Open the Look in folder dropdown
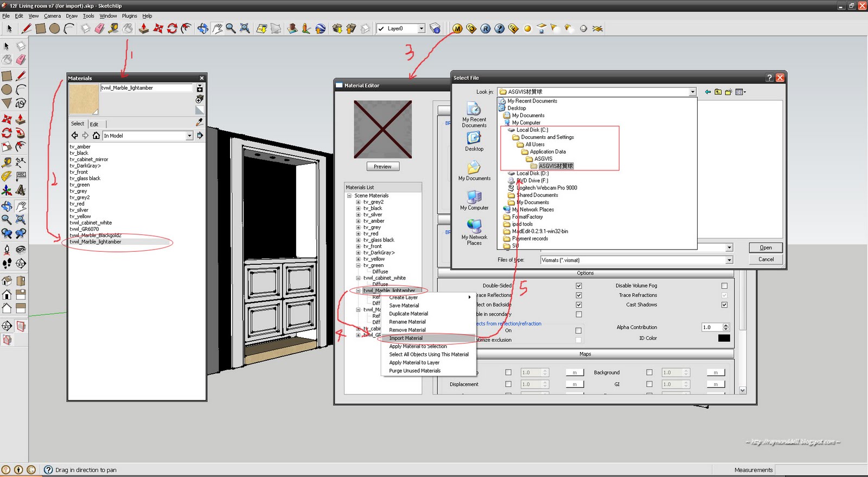The width and height of the screenshot is (868, 477). click(692, 92)
